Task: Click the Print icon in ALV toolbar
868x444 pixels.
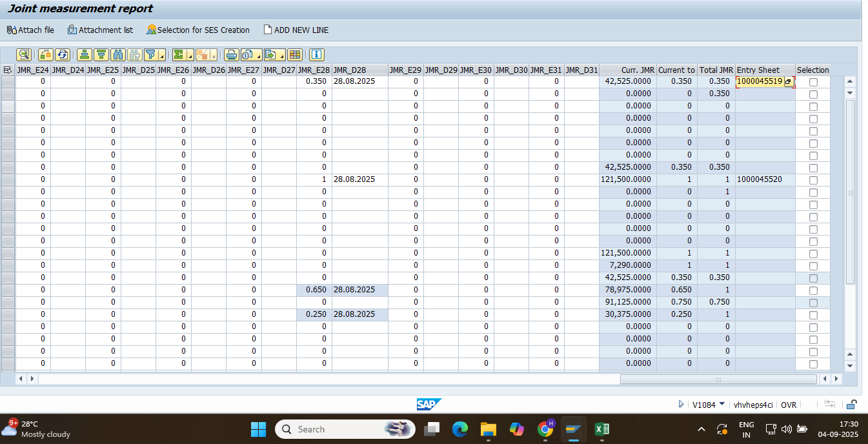Action: pyautogui.click(x=231, y=55)
